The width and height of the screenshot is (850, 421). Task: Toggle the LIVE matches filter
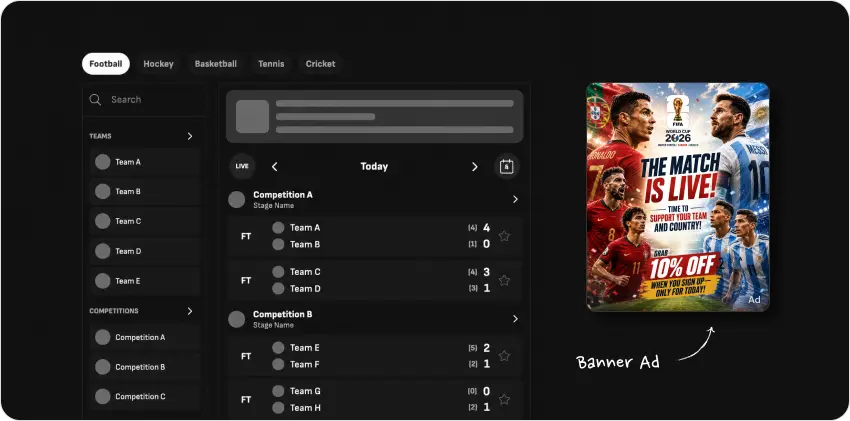pos(242,166)
